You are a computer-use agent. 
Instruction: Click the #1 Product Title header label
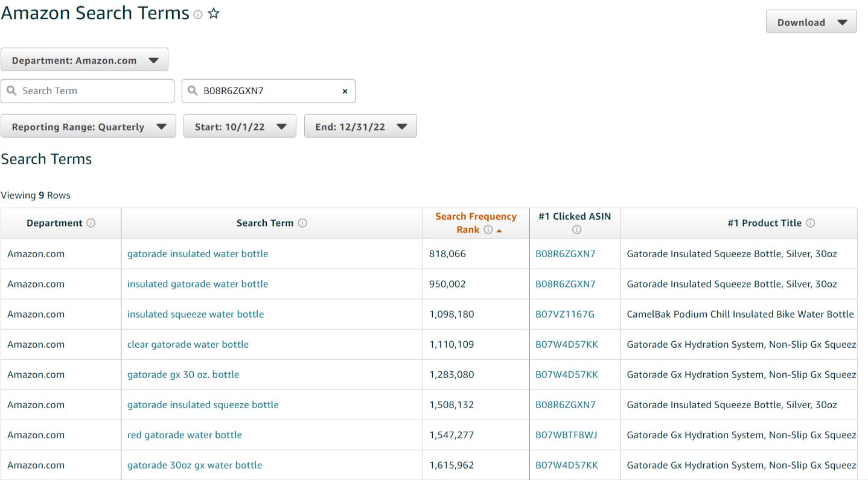765,223
